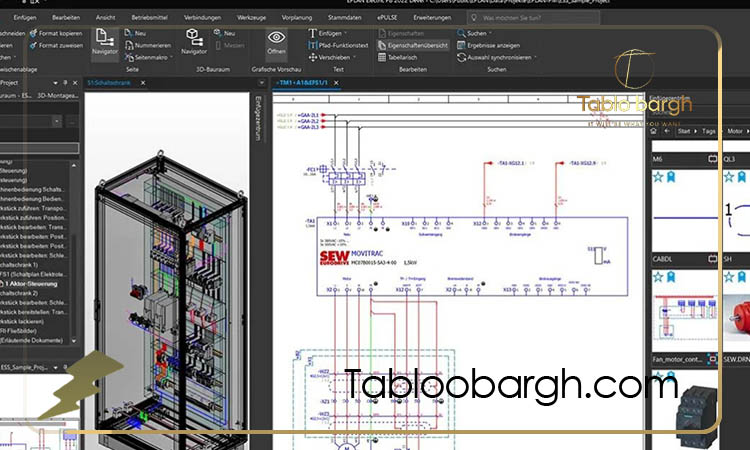The height and width of the screenshot is (450, 750).
Task: Click the Eigenschaftenübersicht button
Action: tap(417, 45)
